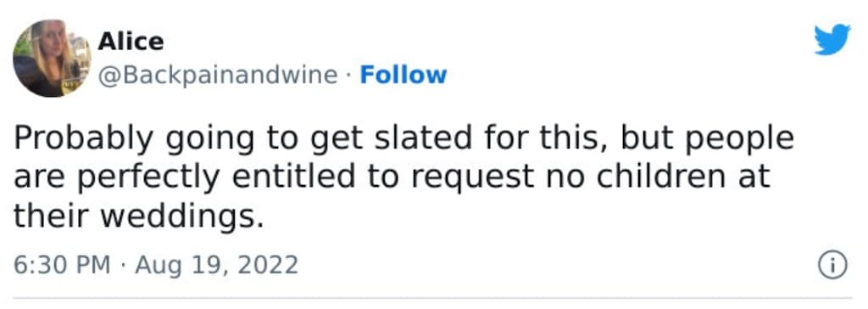
Task: Open the tweet body text
Action: [403, 178]
